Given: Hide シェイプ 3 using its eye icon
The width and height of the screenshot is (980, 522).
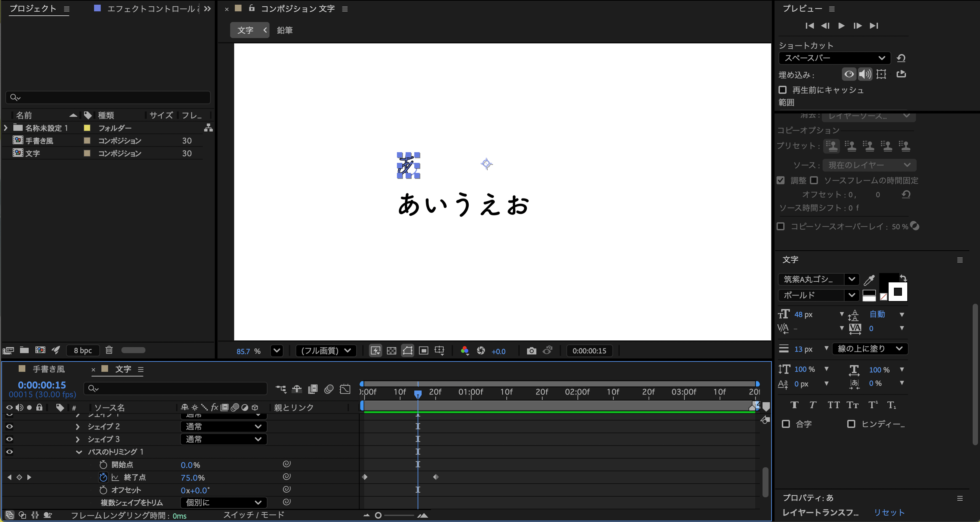Looking at the screenshot, I should [x=10, y=439].
